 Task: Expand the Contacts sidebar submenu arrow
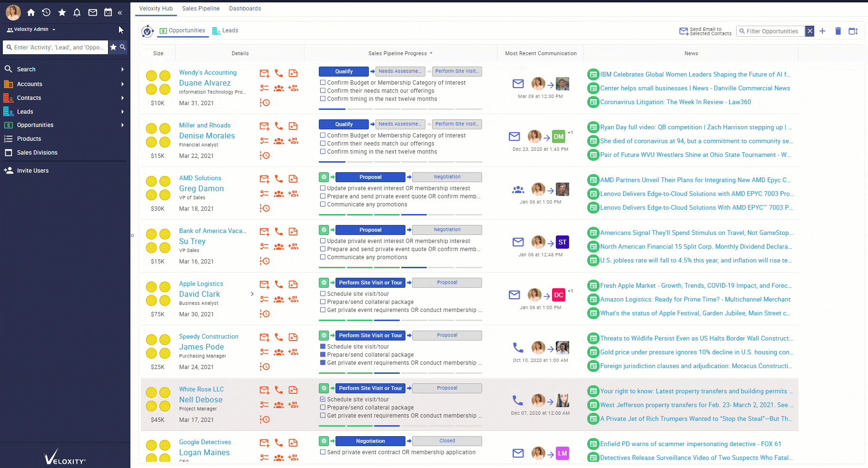[x=122, y=98]
